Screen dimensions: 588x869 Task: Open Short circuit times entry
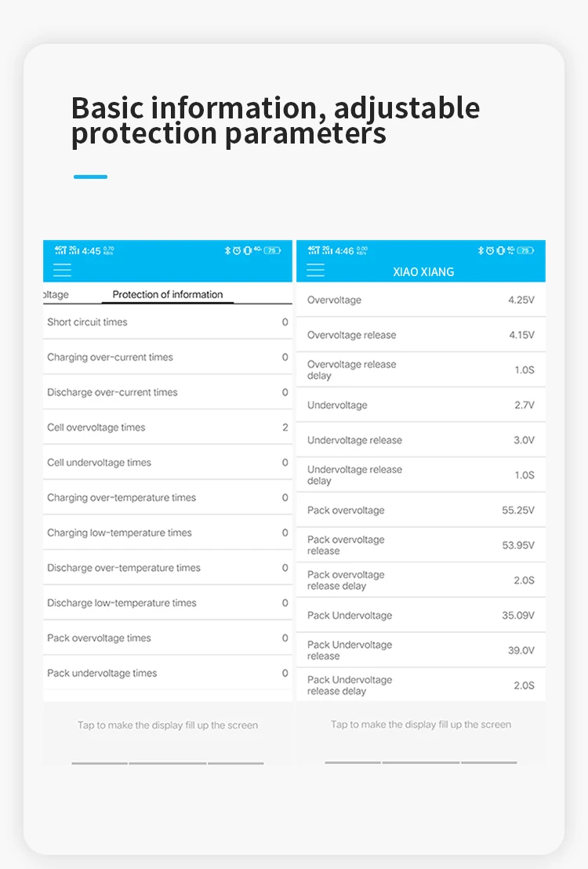tap(168, 322)
